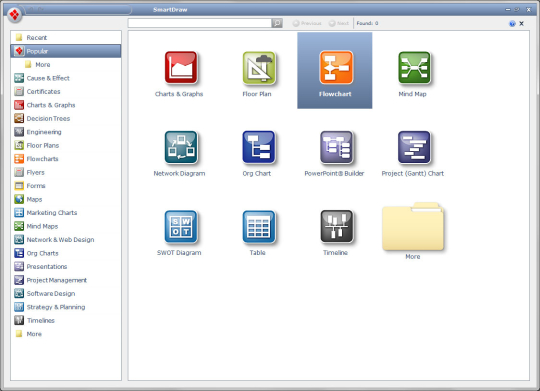The height and width of the screenshot is (391, 540).
Task: Select Maps category
Action: [x=66, y=199]
